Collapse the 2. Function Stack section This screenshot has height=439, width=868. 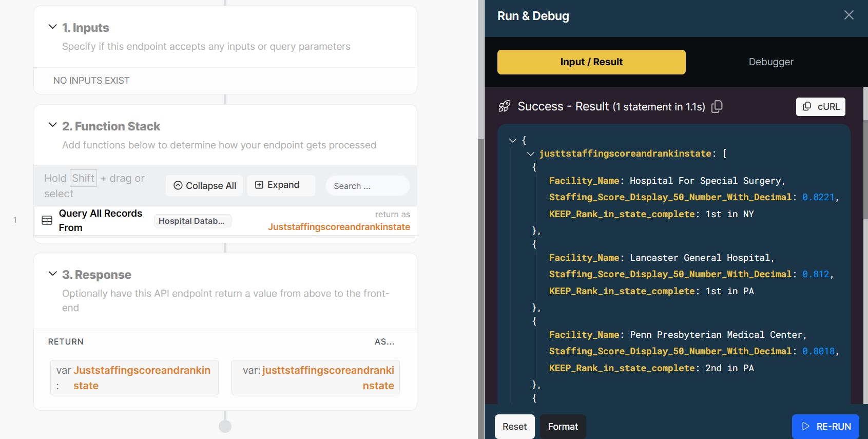52,125
